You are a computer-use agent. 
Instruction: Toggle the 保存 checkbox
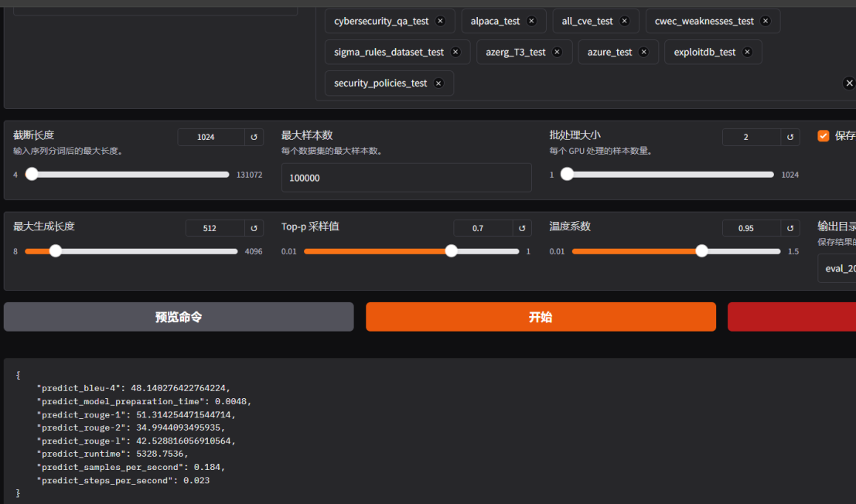click(x=824, y=136)
